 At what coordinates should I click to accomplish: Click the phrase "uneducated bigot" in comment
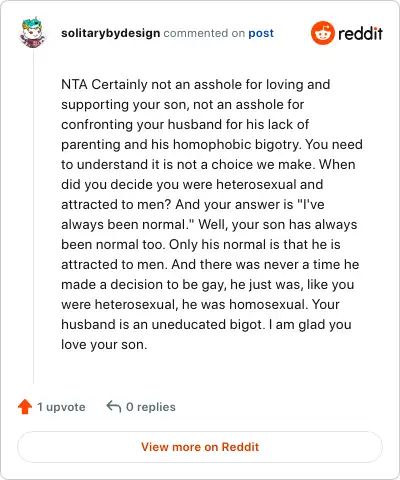(207, 325)
